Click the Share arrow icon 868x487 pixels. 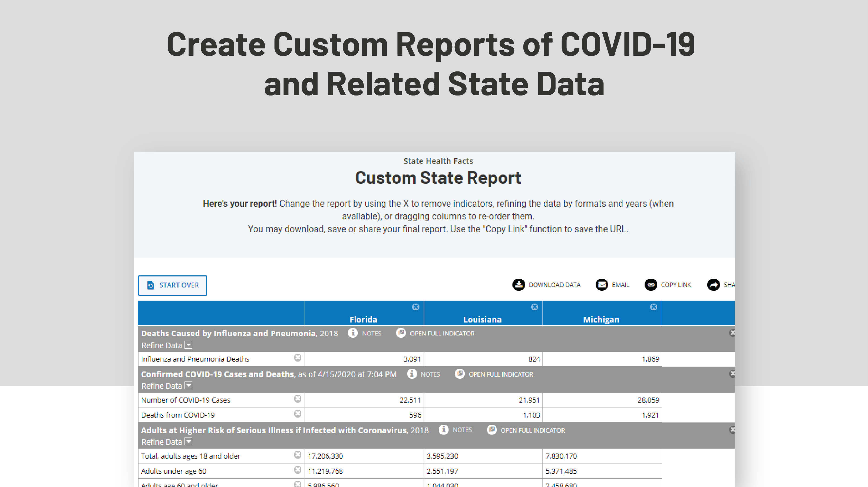(713, 285)
